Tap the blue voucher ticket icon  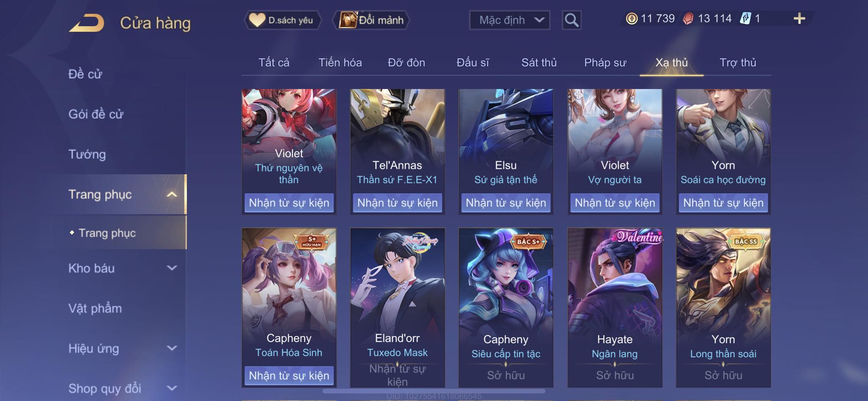tap(746, 19)
